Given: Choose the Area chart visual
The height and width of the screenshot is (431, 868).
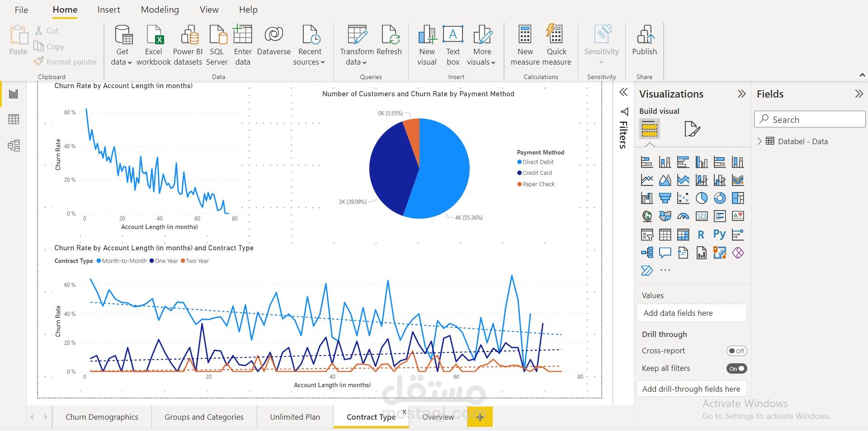Looking at the screenshot, I should coord(665,180).
